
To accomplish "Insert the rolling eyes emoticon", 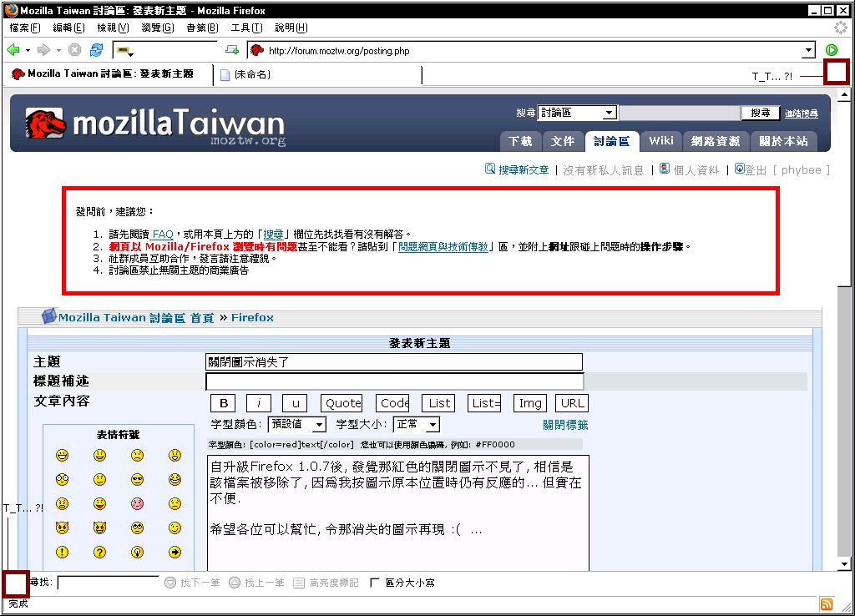I will pyautogui.click(x=138, y=528).
